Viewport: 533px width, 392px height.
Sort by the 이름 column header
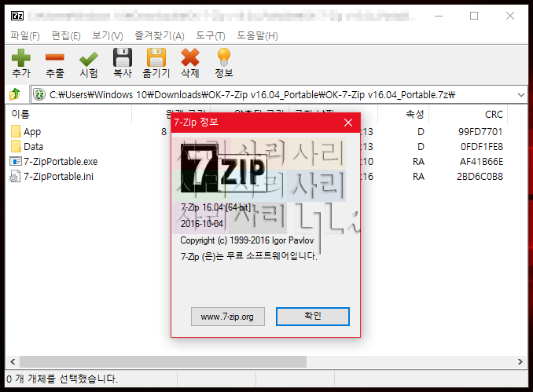(x=20, y=114)
